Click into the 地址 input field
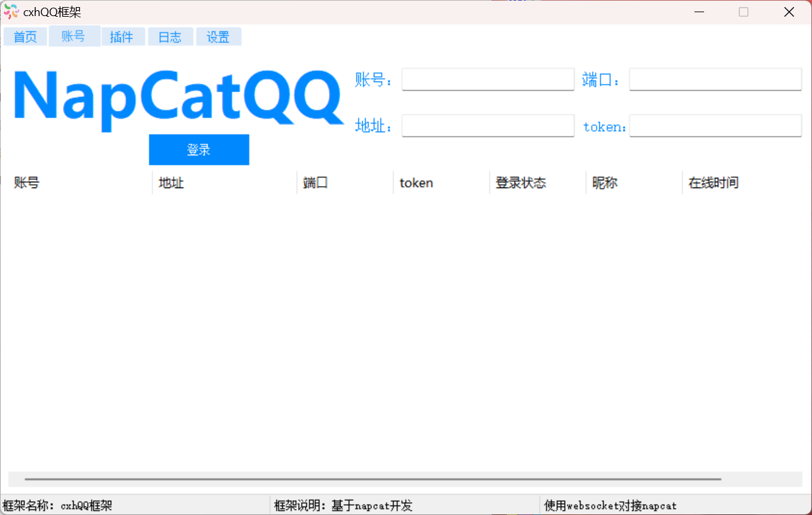Viewport: 812px width, 515px height. pyautogui.click(x=488, y=126)
